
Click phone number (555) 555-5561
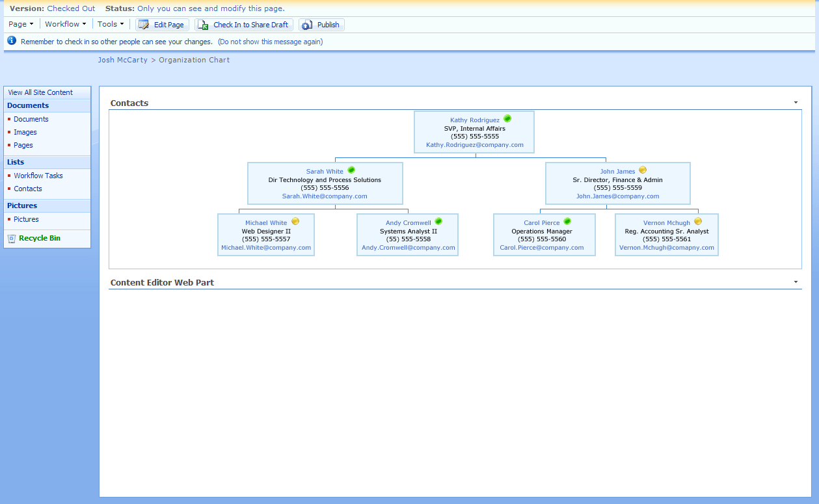tap(667, 239)
